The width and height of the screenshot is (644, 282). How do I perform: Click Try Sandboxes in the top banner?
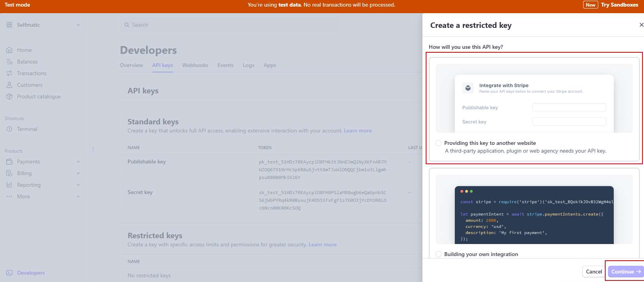(x=620, y=5)
